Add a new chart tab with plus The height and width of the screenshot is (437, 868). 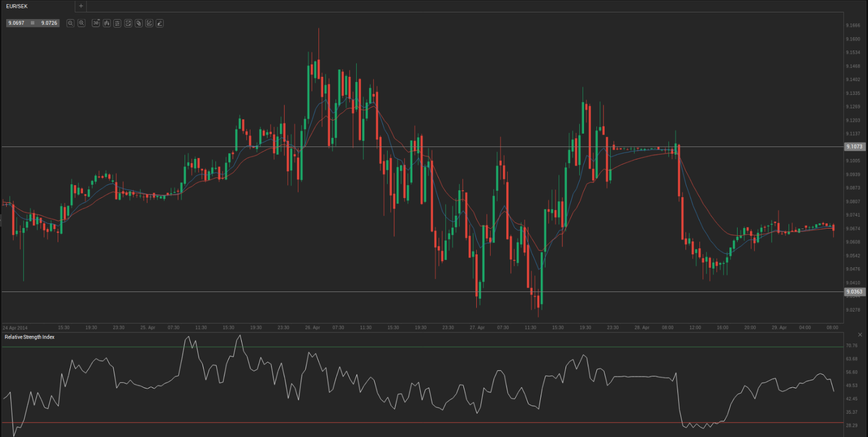[x=81, y=6]
